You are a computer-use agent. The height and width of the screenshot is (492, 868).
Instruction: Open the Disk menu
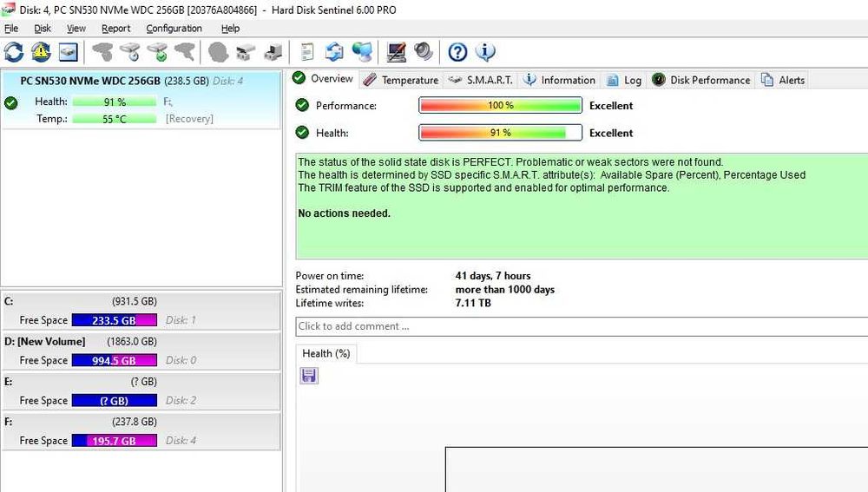42,29
